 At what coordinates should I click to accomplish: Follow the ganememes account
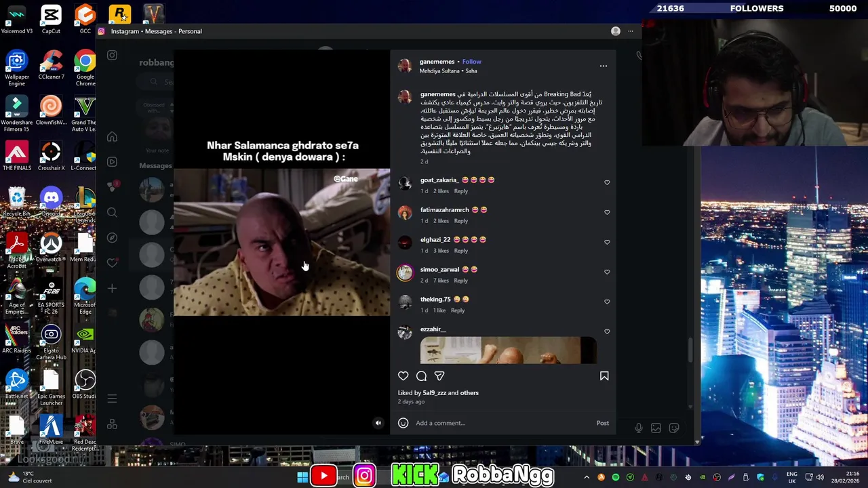click(472, 62)
